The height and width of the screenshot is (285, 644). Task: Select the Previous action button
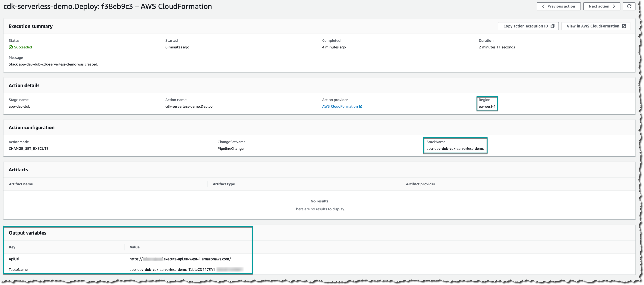558,6
